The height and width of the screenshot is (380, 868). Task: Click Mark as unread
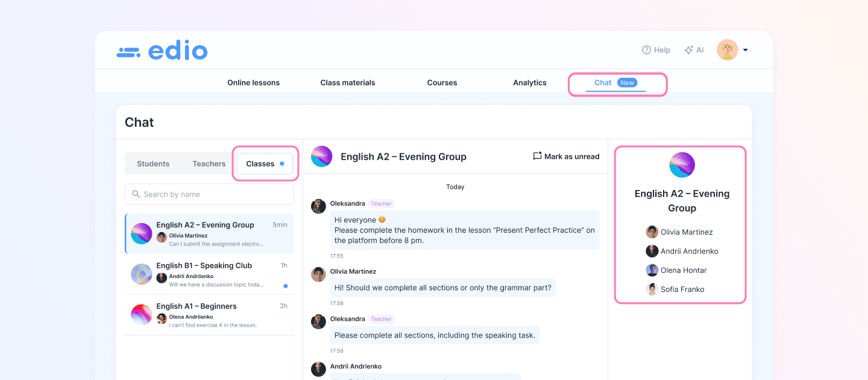tap(571, 156)
